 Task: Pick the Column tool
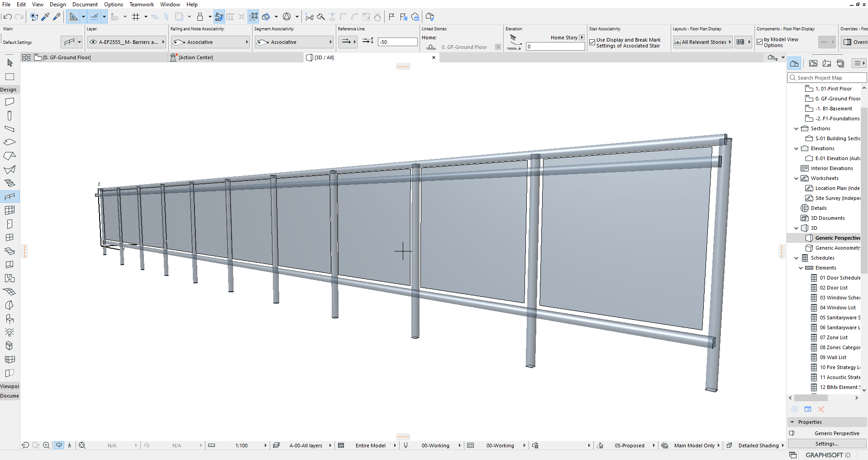[x=10, y=115]
